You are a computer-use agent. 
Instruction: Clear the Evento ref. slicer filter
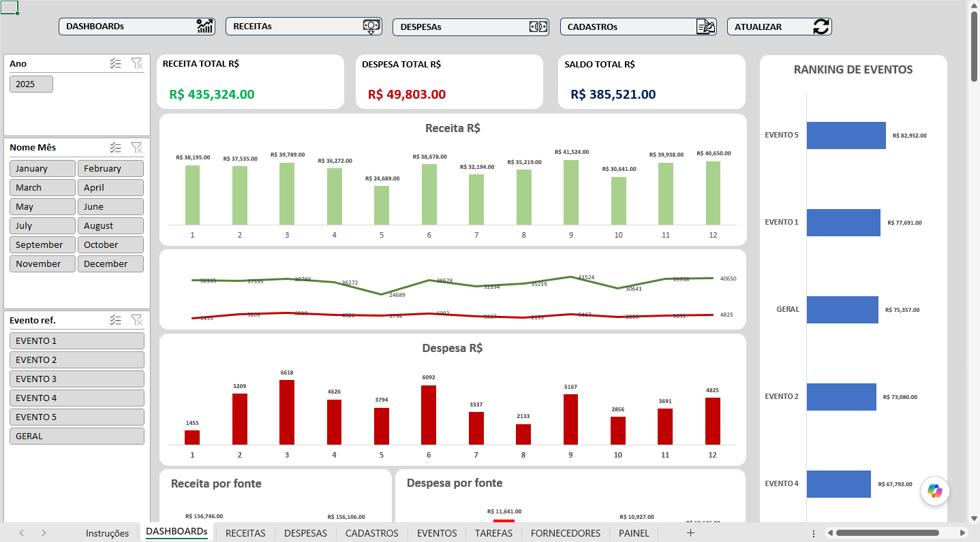click(136, 320)
